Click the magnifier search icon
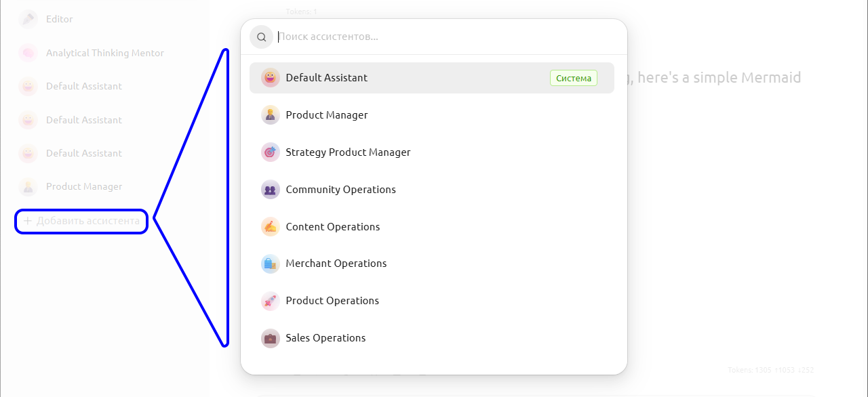 pyautogui.click(x=261, y=37)
